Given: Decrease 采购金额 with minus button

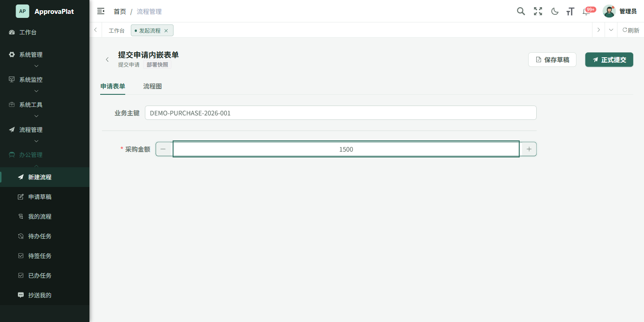Looking at the screenshot, I should [x=163, y=149].
